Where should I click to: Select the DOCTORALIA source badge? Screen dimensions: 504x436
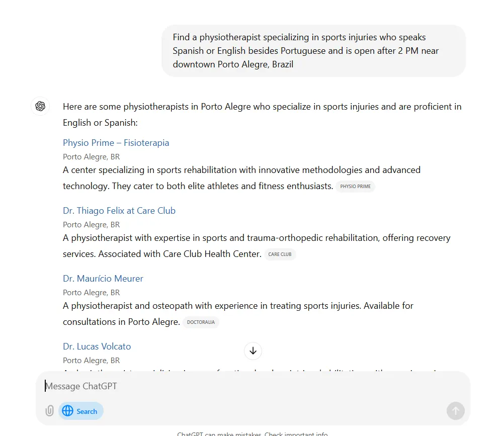[201, 322]
